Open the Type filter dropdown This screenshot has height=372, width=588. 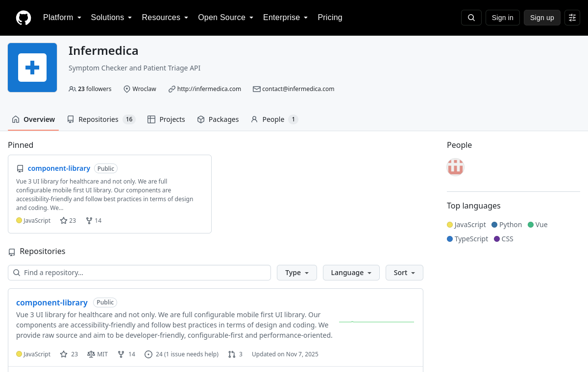[297, 273]
